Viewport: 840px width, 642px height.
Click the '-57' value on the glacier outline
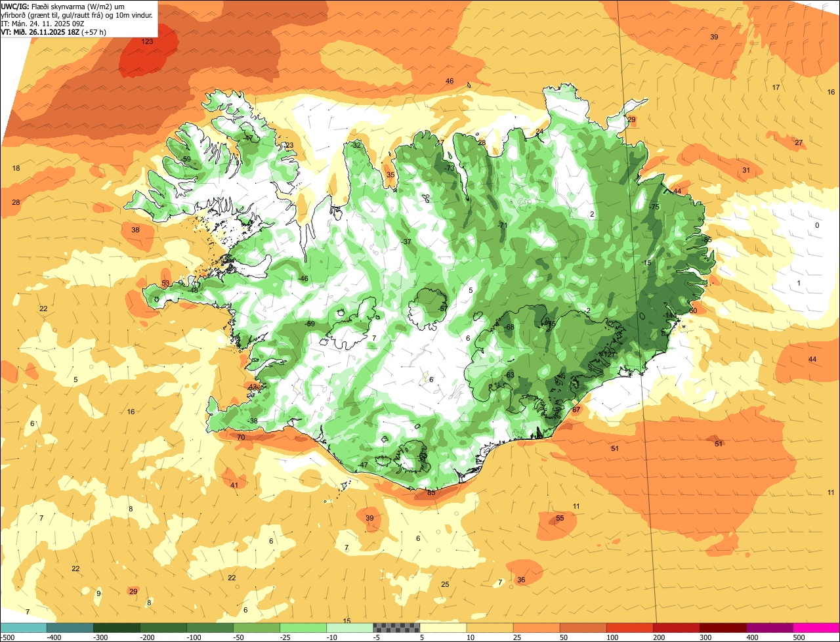443,309
